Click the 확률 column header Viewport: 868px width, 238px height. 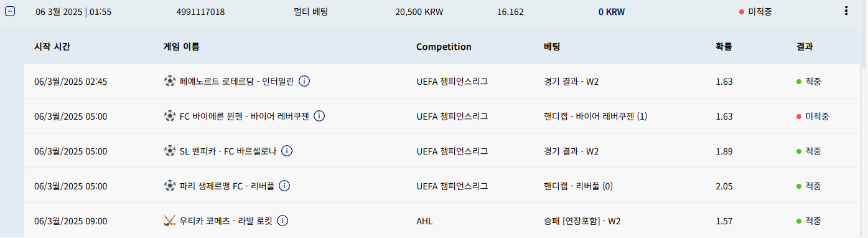tap(724, 47)
